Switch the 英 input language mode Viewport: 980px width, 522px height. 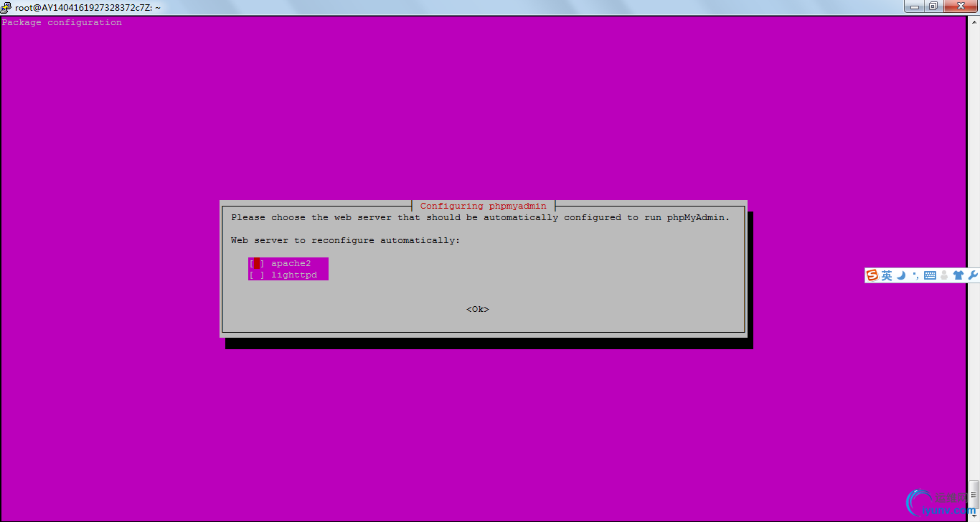pos(887,275)
